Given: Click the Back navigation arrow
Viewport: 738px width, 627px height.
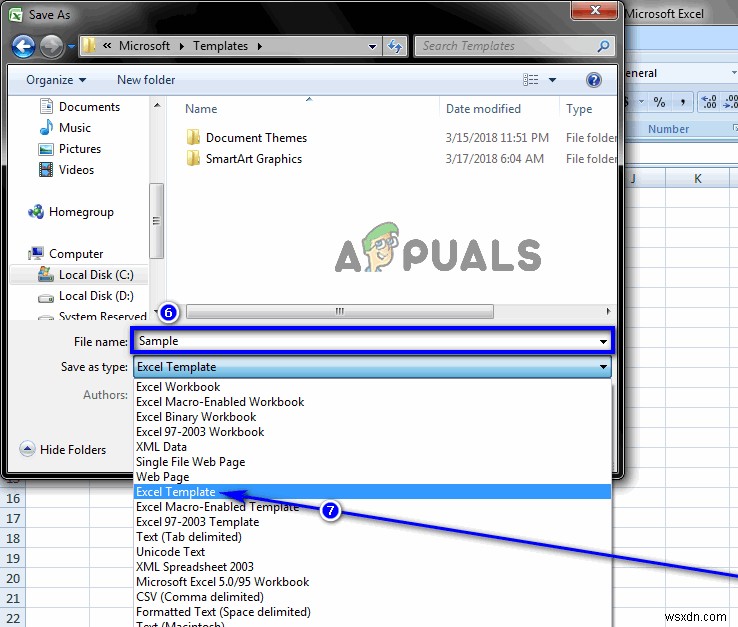Looking at the screenshot, I should [24, 47].
